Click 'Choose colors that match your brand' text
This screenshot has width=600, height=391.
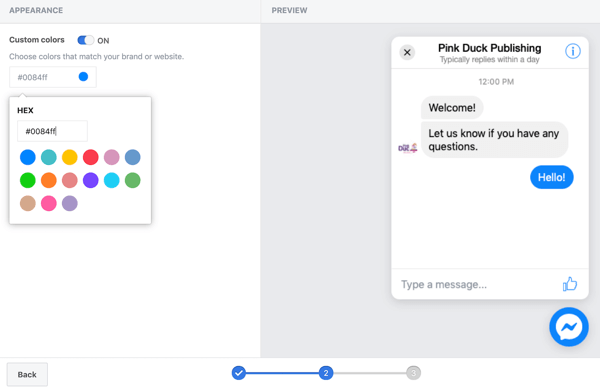(x=96, y=57)
